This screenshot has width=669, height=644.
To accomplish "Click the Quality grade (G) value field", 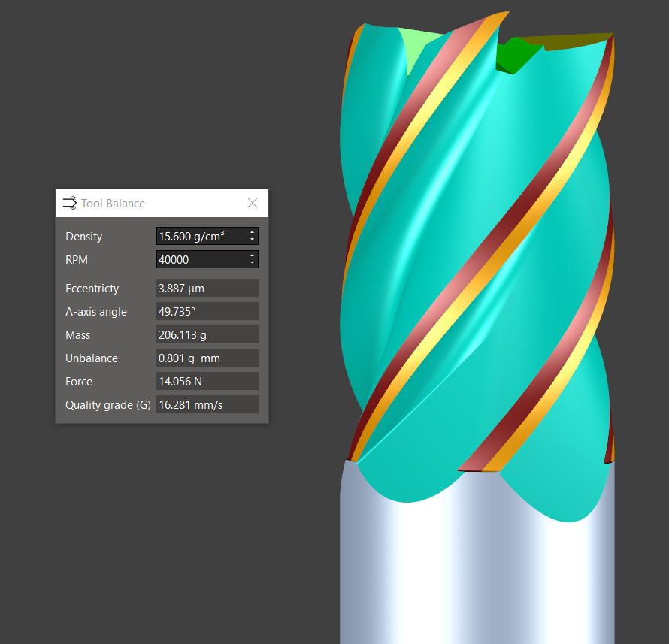I will (207, 405).
